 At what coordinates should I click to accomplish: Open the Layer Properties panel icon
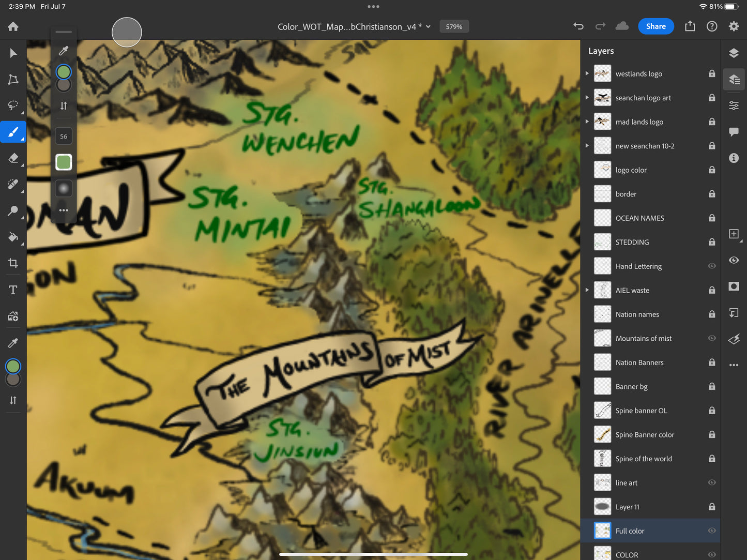(734, 105)
